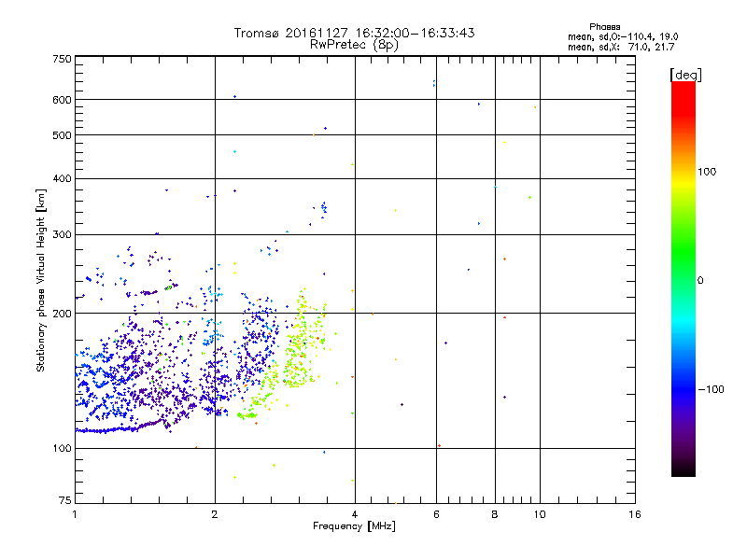
Task: Click the y-axis tick label '400'
Action: pyautogui.click(x=62, y=178)
